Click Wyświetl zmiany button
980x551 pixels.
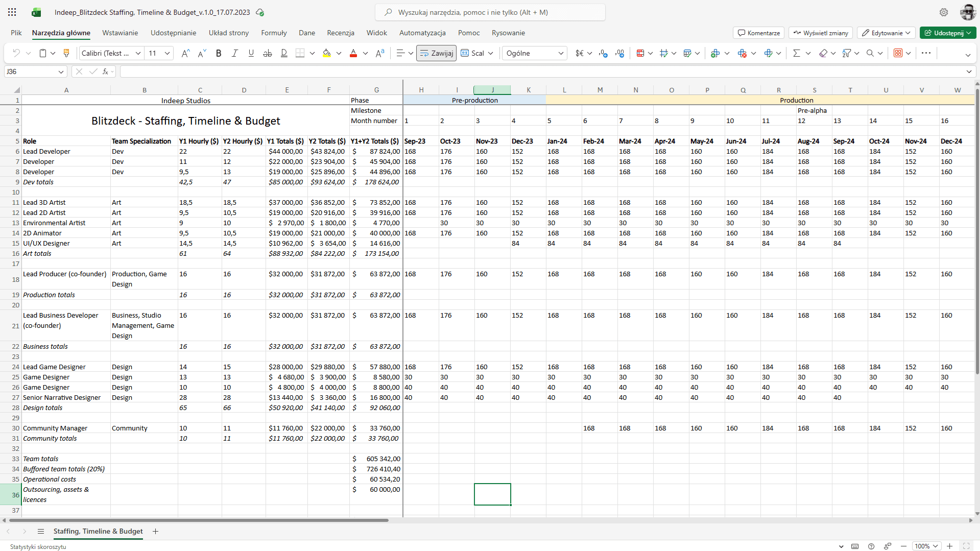(x=821, y=33)
